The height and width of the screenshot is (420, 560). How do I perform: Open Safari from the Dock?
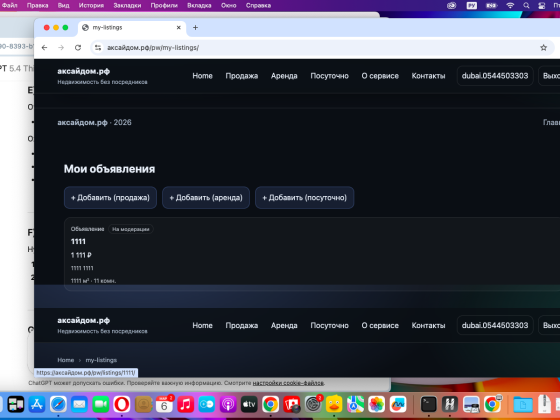(58, 404)
